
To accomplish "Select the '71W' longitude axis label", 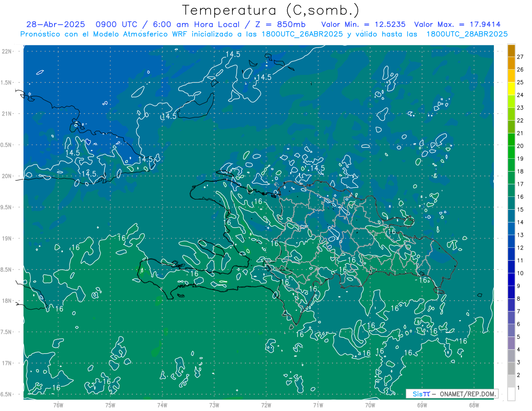I will [318, 405].
